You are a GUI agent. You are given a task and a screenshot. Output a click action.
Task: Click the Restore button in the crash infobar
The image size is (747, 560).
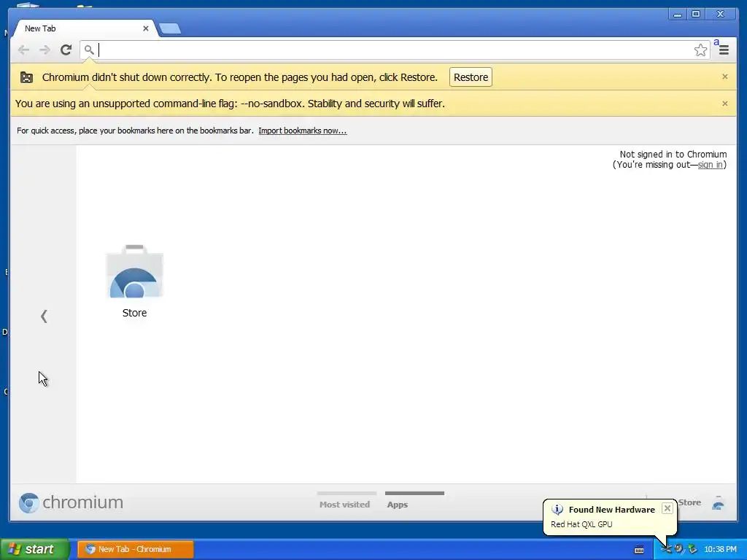pos(471,77)
